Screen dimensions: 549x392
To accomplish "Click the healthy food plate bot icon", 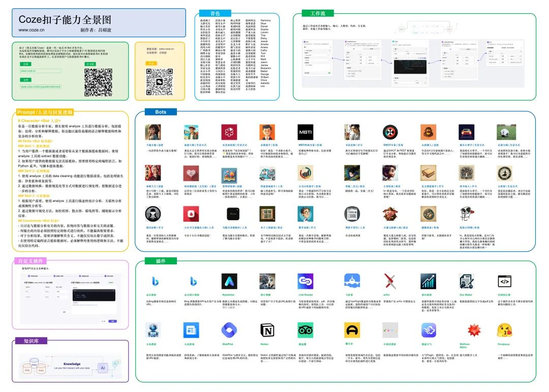I will click(428, 214).
